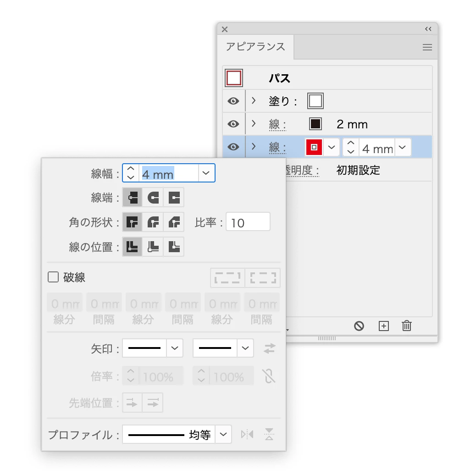476x475 pixels.
Task: Click flip profile along icon
Action: [x=247, y=434]
